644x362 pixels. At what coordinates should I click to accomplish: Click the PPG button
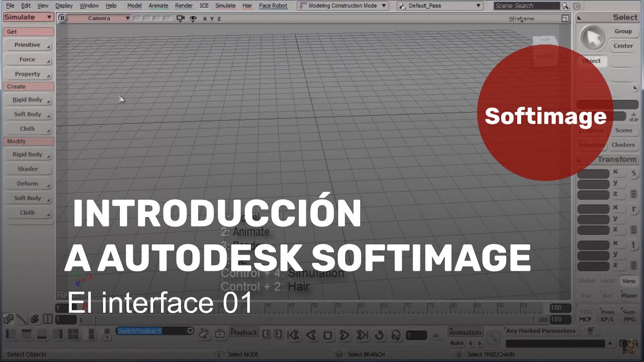629,319
